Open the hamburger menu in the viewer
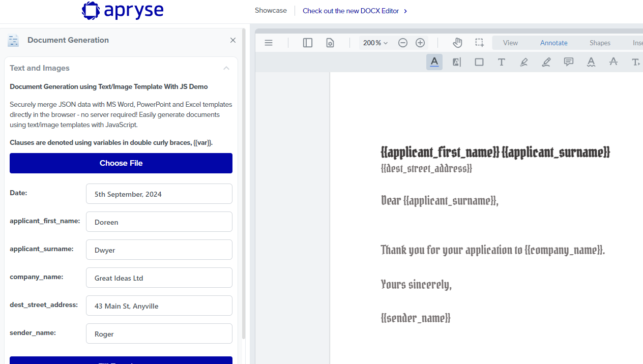The width and height of the screenshot is (643, 364). [x=269, y=43]
